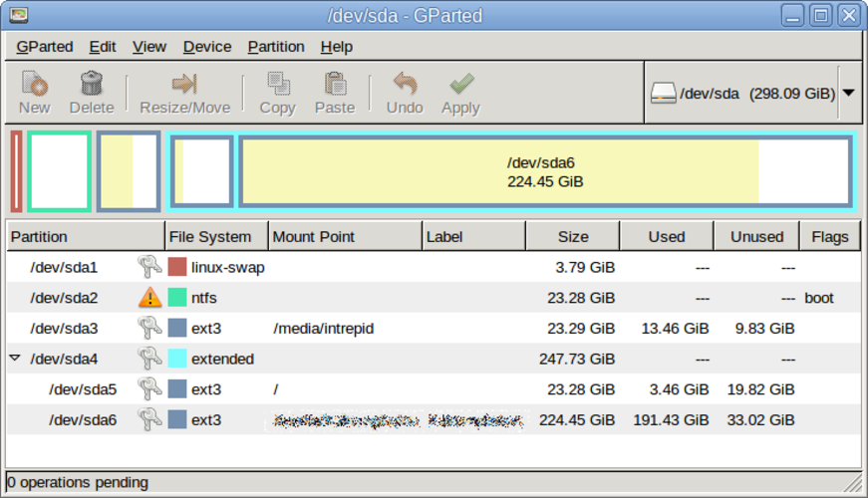Click the hard disk icon in device selector

tap(663, 93)
